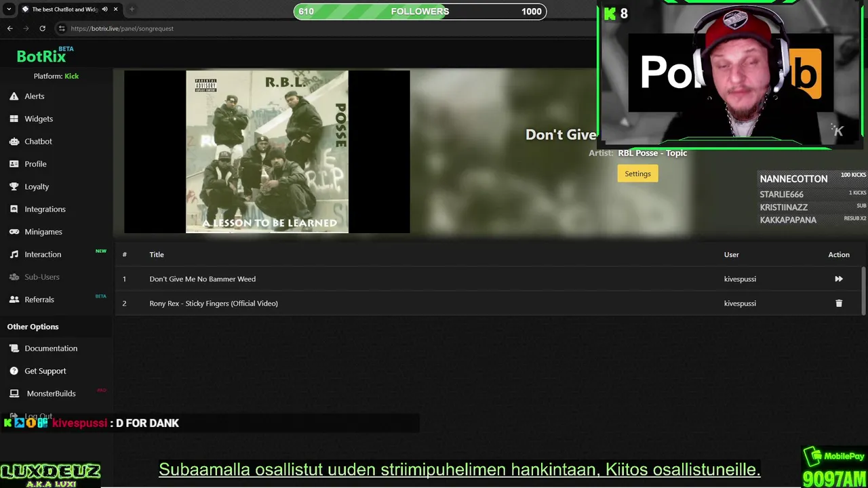Click the Title column header
This screenshot has height=488, width=868.
(157, 254)
